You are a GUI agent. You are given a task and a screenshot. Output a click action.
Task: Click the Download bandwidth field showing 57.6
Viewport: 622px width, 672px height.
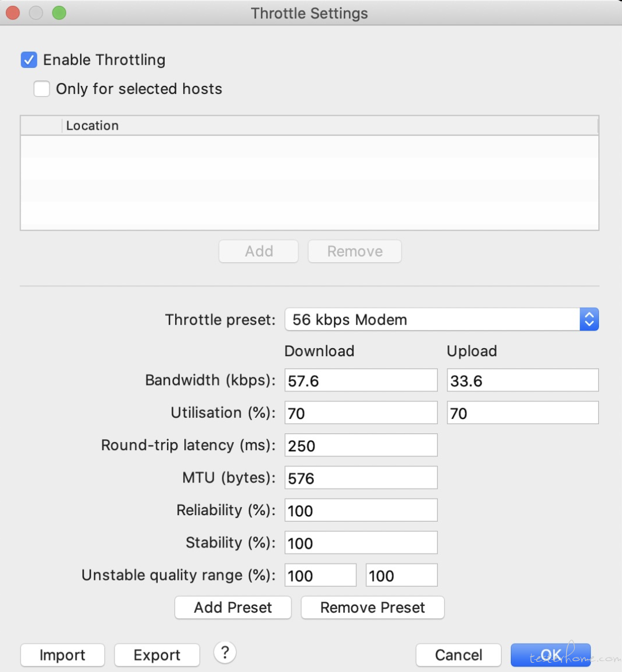click(361, 380)
